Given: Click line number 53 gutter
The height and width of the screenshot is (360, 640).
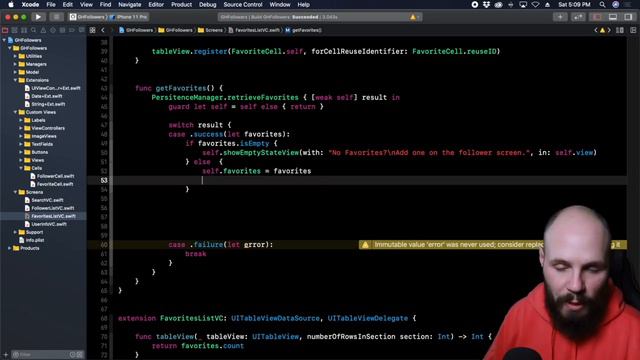Looking at the screenshot, I should [104, 180].
